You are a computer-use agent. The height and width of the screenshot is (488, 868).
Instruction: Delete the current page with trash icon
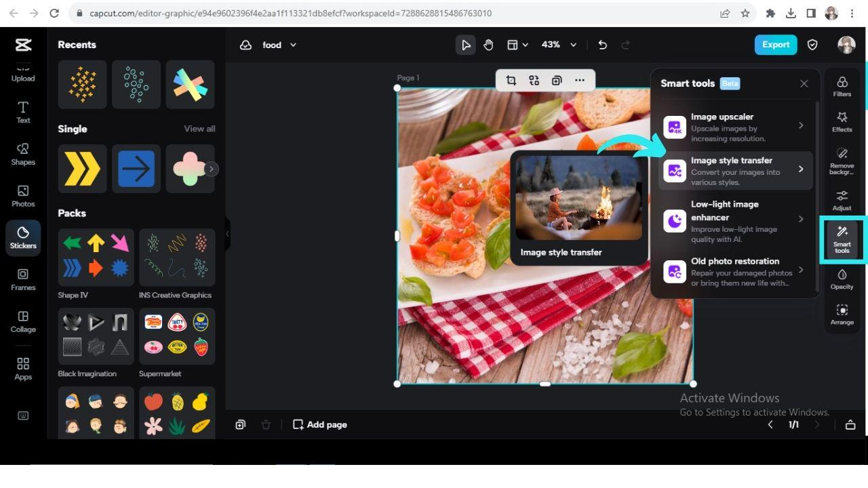[266, 424]
